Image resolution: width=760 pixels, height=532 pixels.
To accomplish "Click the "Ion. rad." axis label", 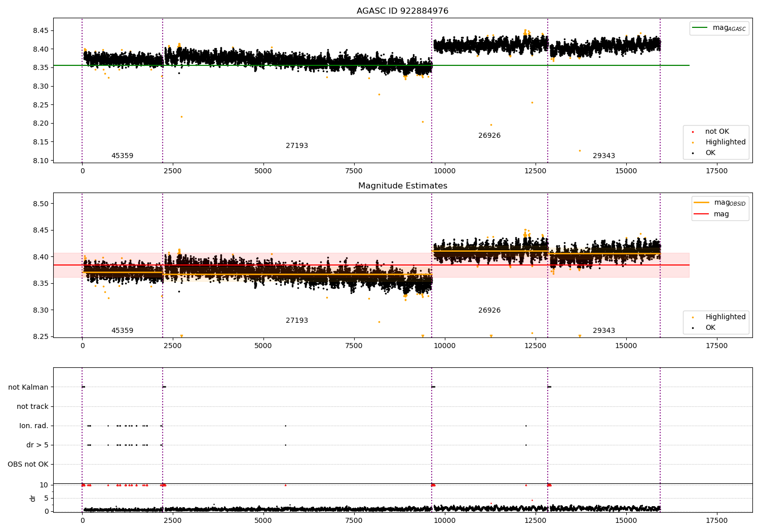I will pos(34,426).
